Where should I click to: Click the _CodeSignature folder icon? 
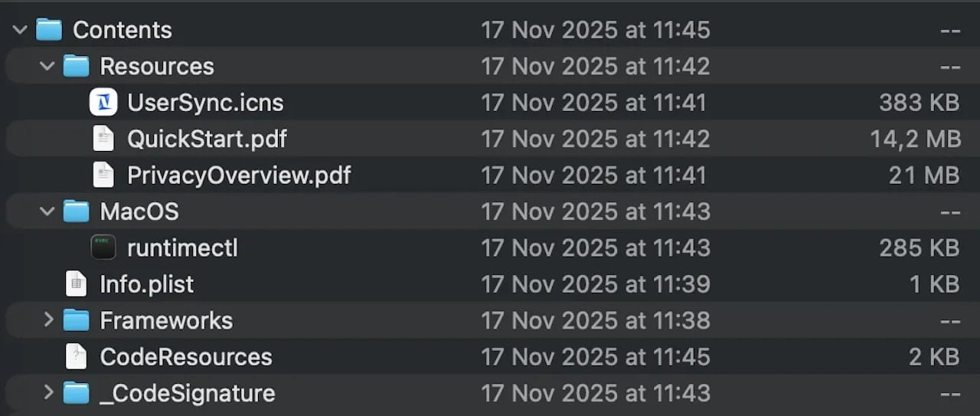(76, 393)
